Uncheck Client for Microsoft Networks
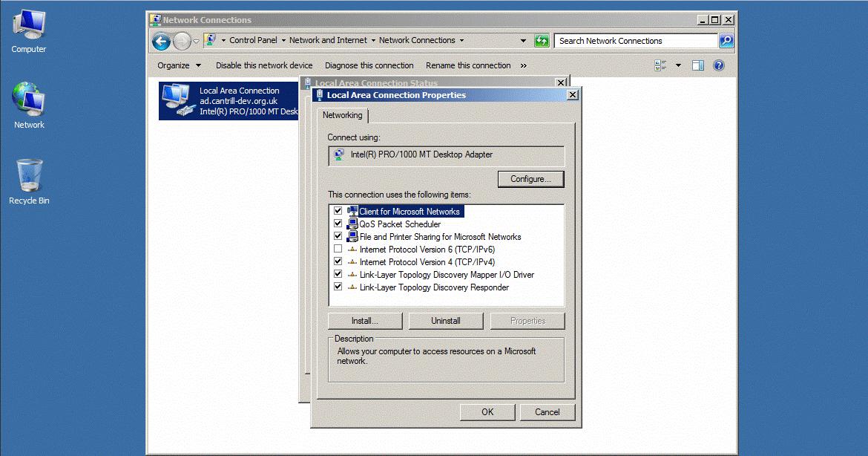Viewport: 868px width, 456px height. point(338,211)
